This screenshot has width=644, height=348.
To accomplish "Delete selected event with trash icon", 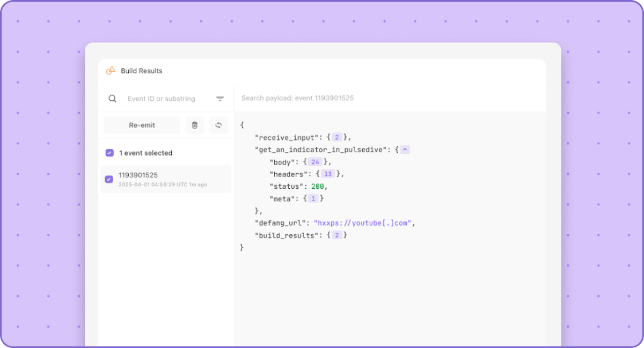I will tap(195, 125).
